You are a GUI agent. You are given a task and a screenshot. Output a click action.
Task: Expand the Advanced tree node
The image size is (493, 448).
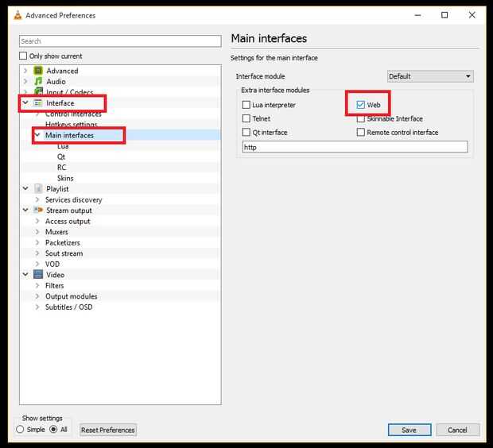click(25, 71)
